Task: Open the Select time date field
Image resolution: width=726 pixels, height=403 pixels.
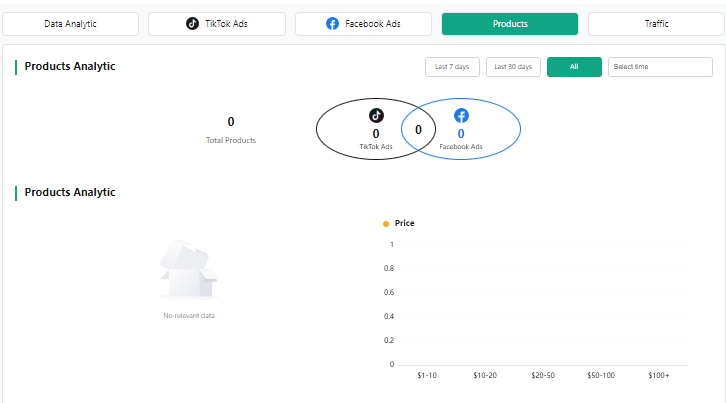Action: point(660,67)
